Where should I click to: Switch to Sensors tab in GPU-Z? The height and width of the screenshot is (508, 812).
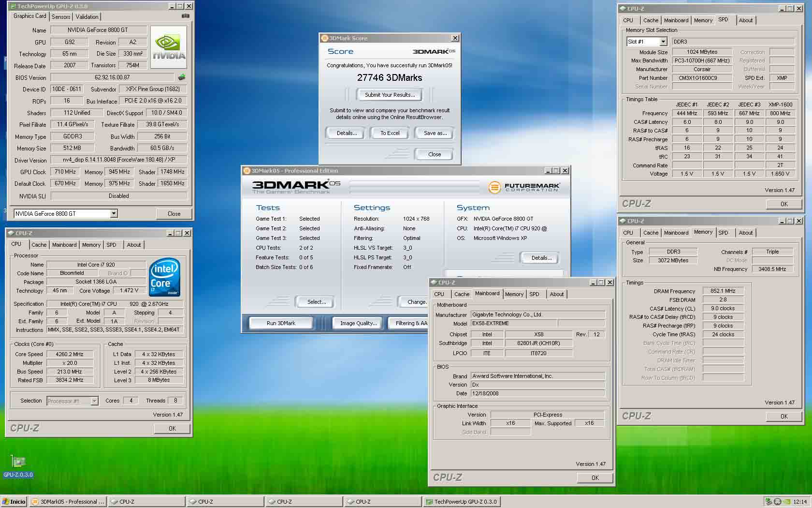click(61, 17)
